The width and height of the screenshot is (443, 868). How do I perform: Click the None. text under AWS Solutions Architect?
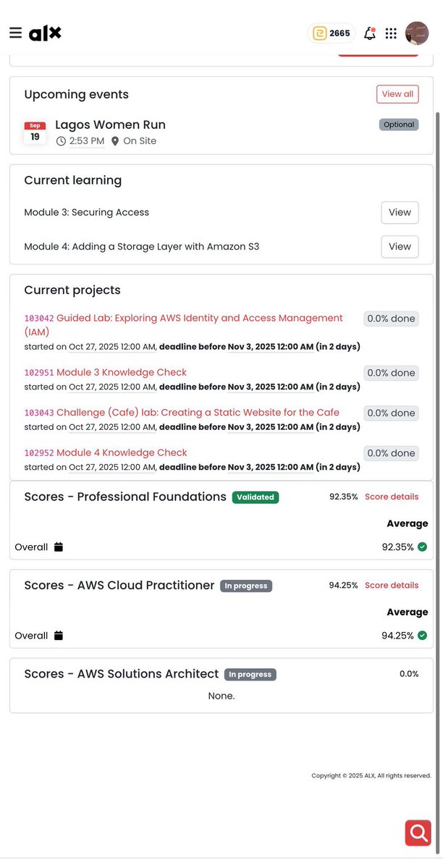(x=221, y=696)
